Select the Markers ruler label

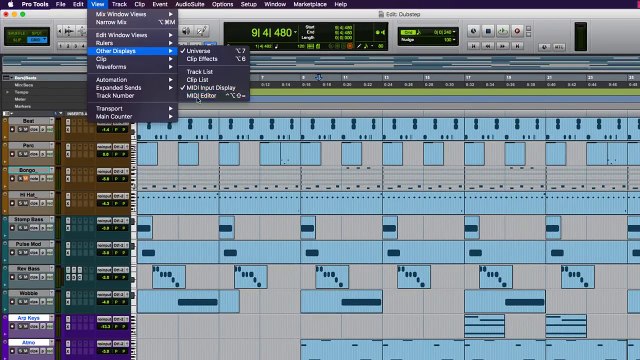click(x=23, y=107)
